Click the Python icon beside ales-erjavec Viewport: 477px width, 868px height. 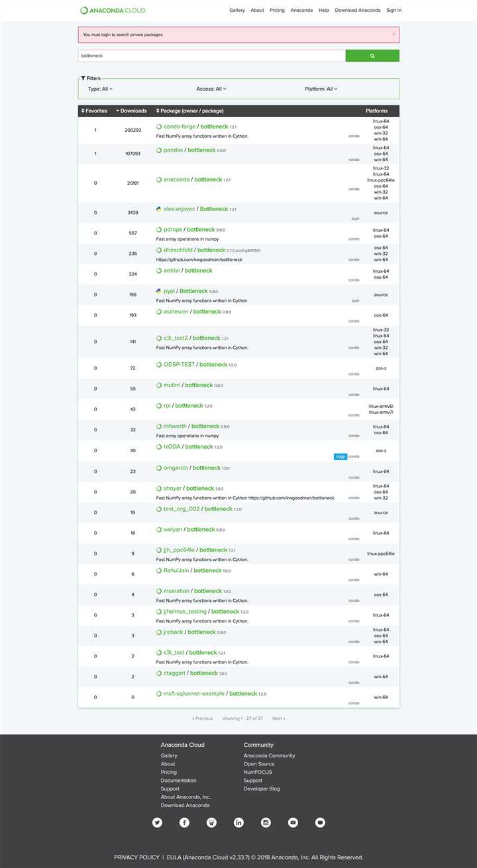[159, 209]
